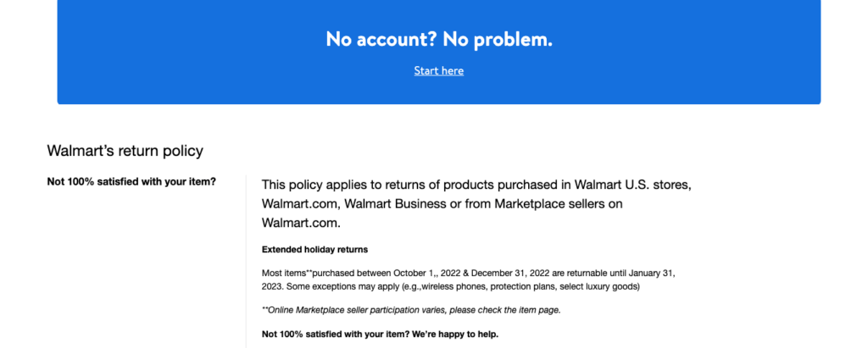Click the Walmart's return policy heading
868x348 pixels.
(125, 151)
